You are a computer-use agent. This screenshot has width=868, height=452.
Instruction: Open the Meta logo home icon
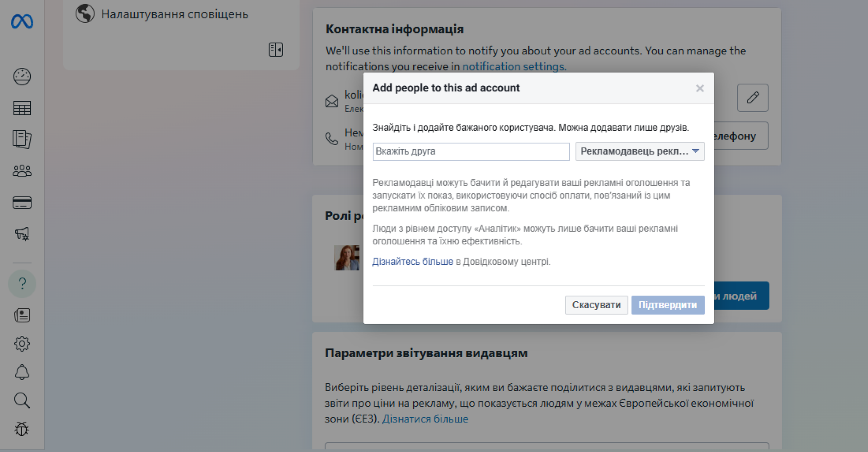21,21
